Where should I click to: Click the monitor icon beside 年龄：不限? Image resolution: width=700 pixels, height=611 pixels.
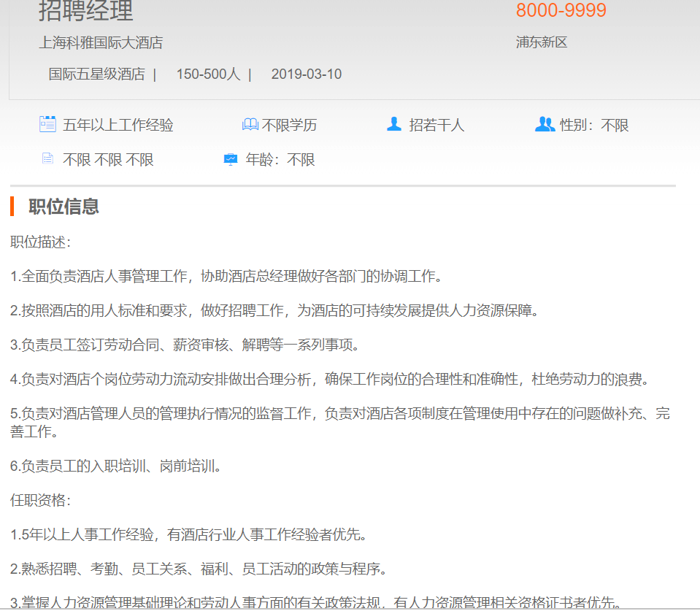pos(231,159)
